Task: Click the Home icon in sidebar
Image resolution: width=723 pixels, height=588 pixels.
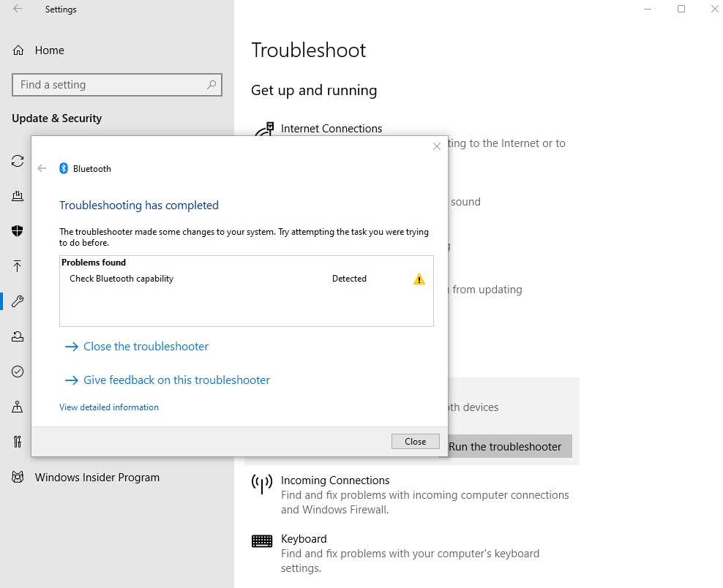Action: (x=18, y=50)
